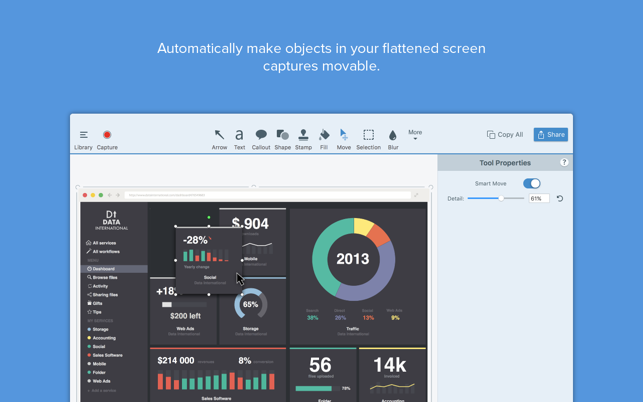Pick the Shape tool
643x402 pixels.
[x=283, y=139]
